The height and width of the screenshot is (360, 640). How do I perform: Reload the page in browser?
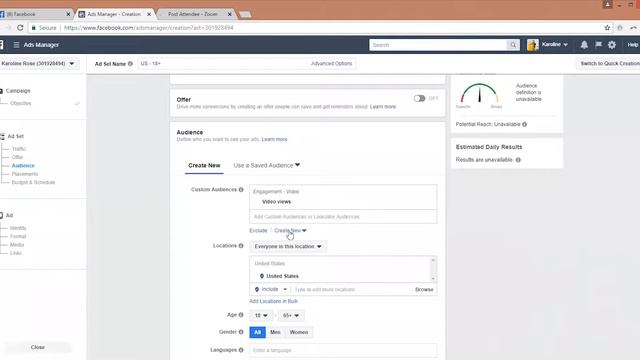20,28
